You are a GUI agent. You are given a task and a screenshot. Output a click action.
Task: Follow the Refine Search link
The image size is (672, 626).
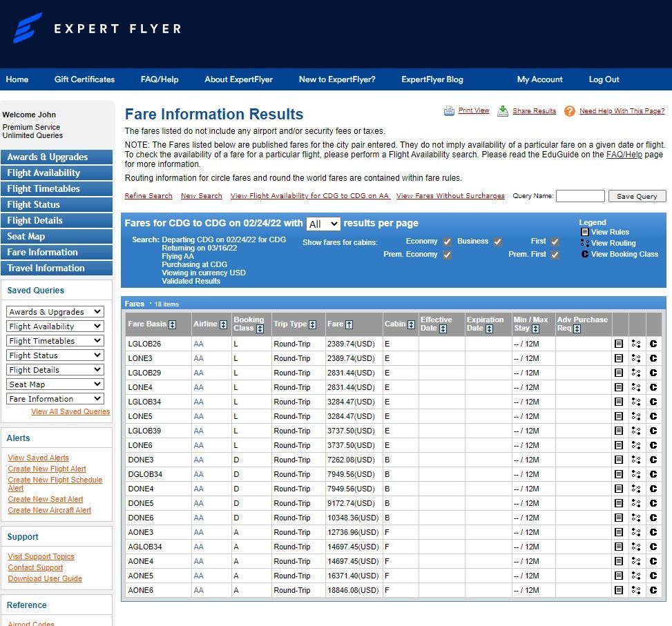[x=148, y=196]
